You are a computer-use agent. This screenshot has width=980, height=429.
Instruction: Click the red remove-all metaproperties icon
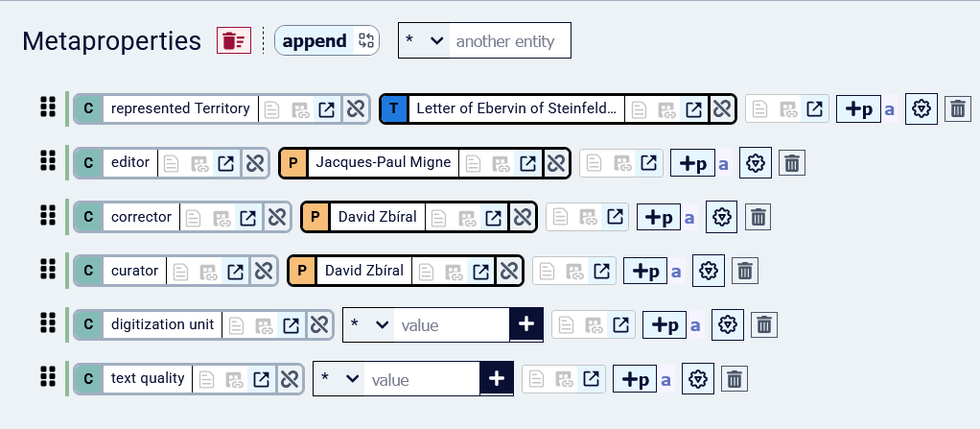pyautogui.click(x=234, y=40)
